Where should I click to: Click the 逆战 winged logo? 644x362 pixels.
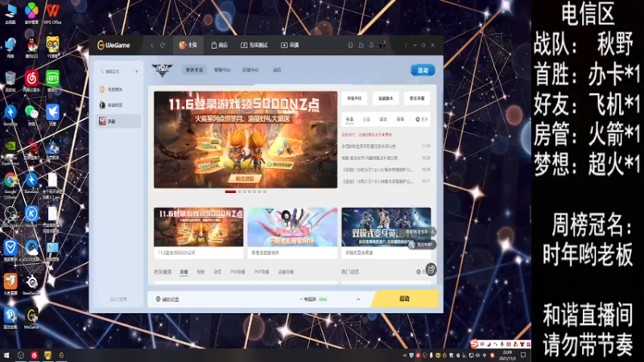(x=162, y=70)
